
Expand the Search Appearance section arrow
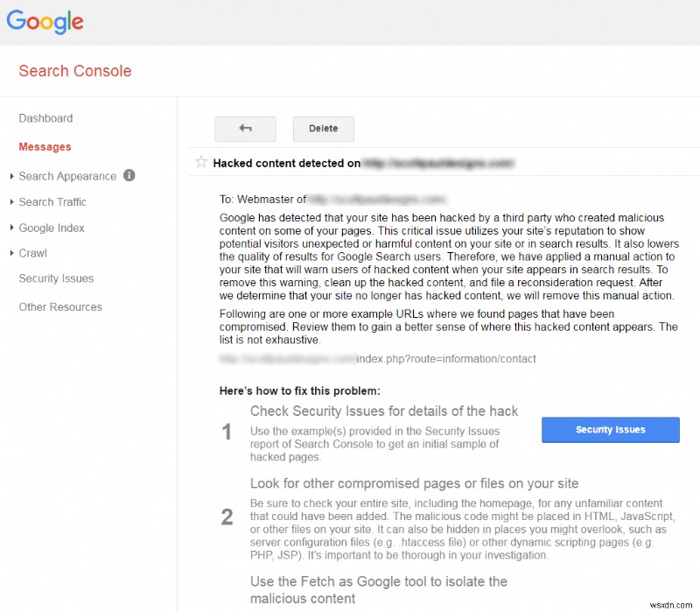click(x=11, y=177)
